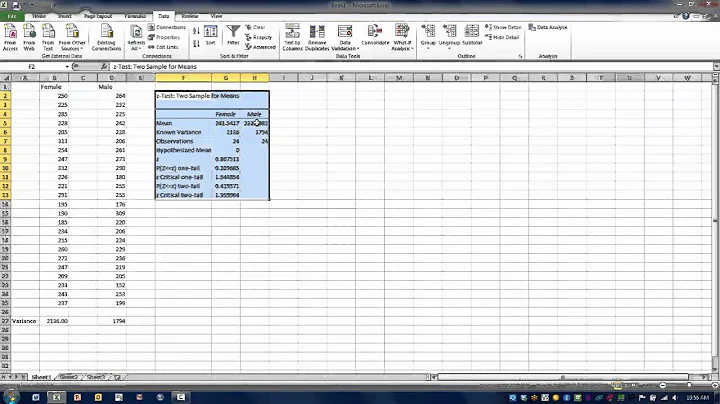
Task: Open Data Analysis tool
Action: [x=548, y=28]
